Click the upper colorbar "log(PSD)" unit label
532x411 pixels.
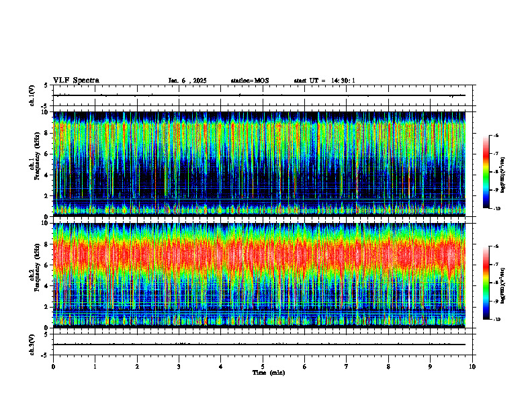click(x=503, y=175)
